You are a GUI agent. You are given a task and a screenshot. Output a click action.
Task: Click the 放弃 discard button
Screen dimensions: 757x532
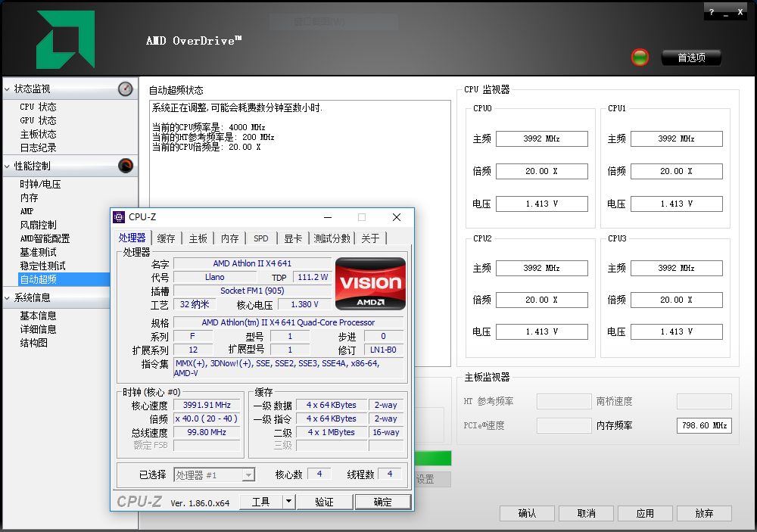point(704,513)
